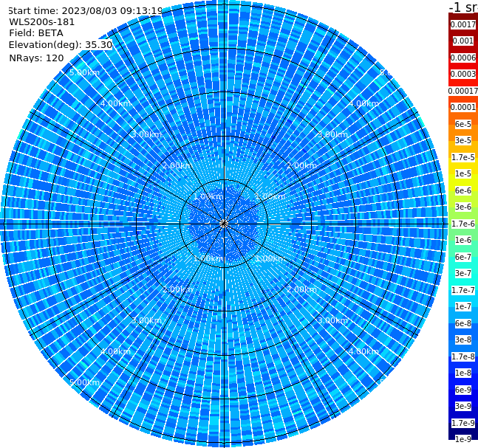Click the 6e-8 colorbar label

463,323
